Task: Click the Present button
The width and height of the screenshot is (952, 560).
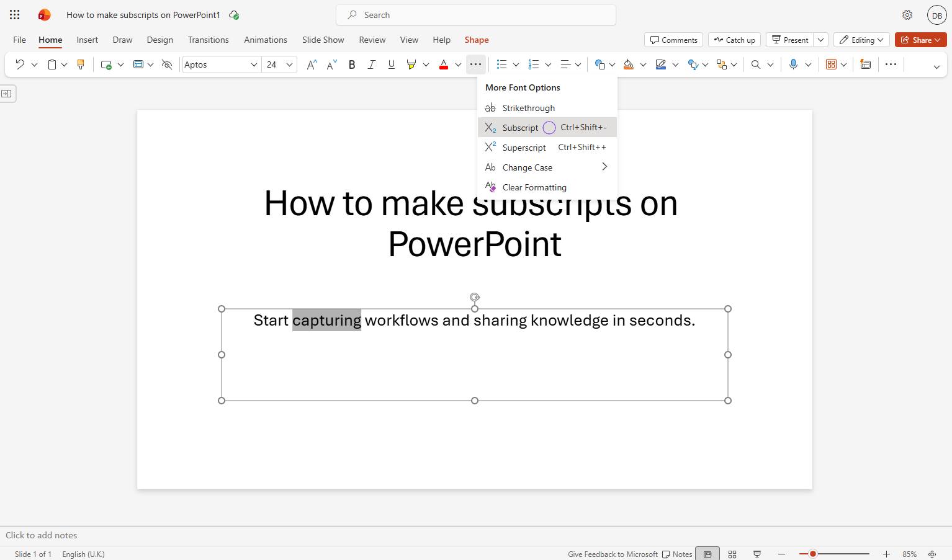Action: pyautogui.click(x=790, y=40)
